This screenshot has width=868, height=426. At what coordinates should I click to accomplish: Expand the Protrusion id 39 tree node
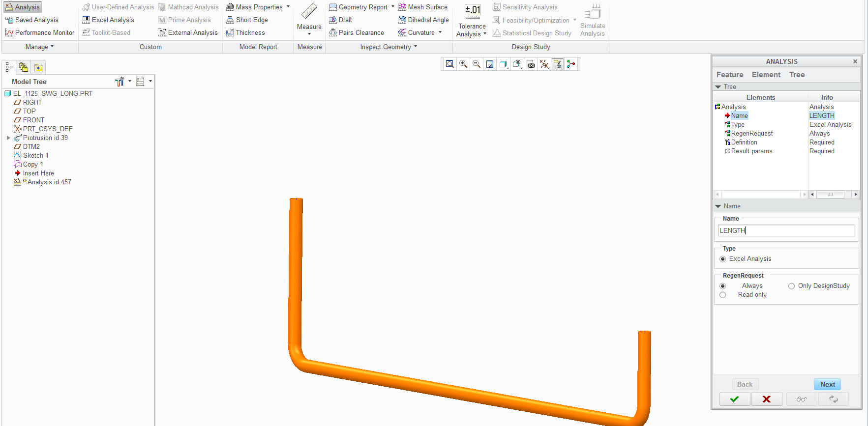pyautogui.click(x=8, y=138)
